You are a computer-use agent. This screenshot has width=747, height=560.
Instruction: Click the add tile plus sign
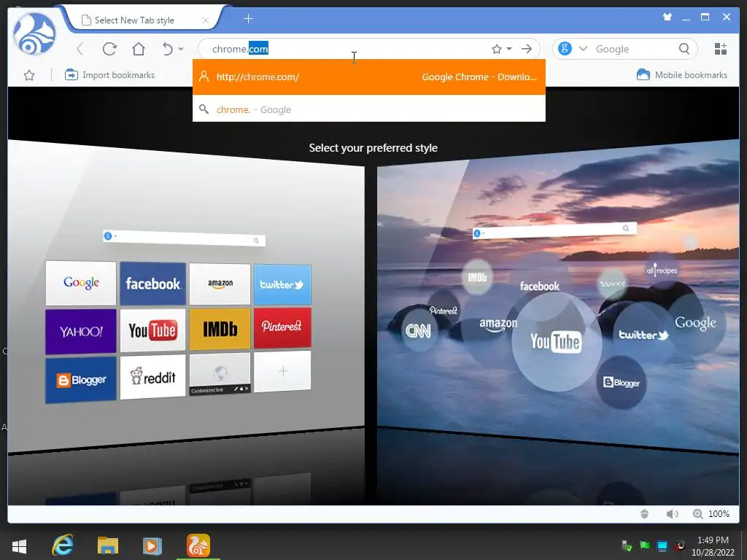[282, 371]
